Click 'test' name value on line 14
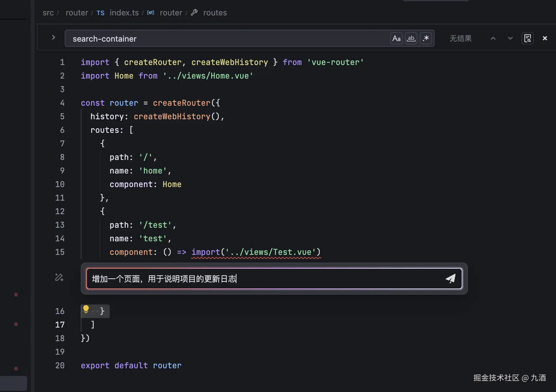 pos(153,239)
